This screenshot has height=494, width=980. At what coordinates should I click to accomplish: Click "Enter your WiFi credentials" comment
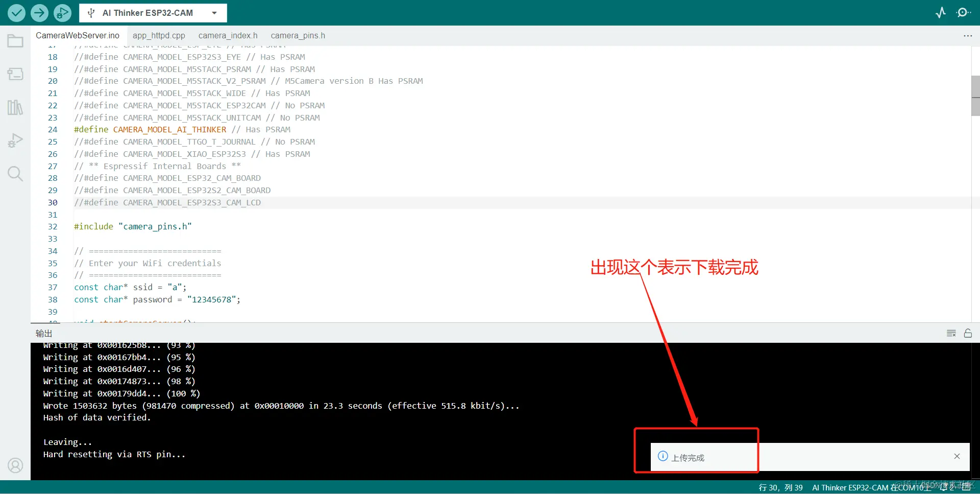(x=148, y=263)
